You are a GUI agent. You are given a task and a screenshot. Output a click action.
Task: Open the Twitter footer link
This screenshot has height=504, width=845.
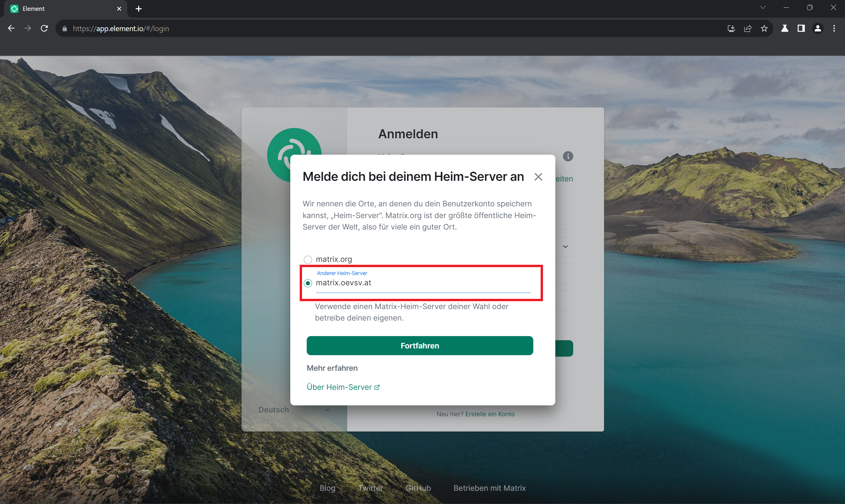pyautogui.click(x=370, y=488)
